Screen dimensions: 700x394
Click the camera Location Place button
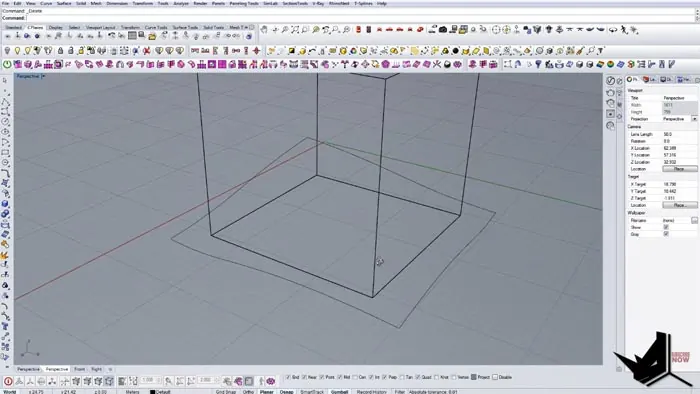pyautogui.click(x=679, y=169)
